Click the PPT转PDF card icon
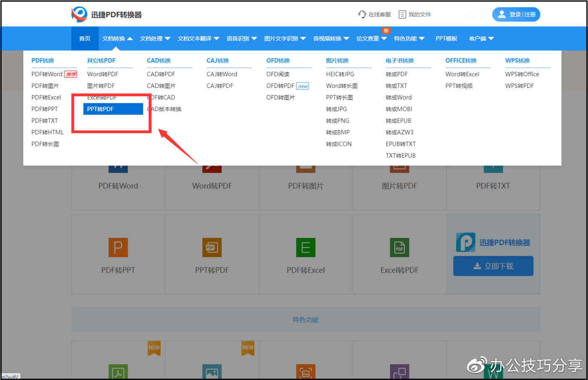 point(212,247)
